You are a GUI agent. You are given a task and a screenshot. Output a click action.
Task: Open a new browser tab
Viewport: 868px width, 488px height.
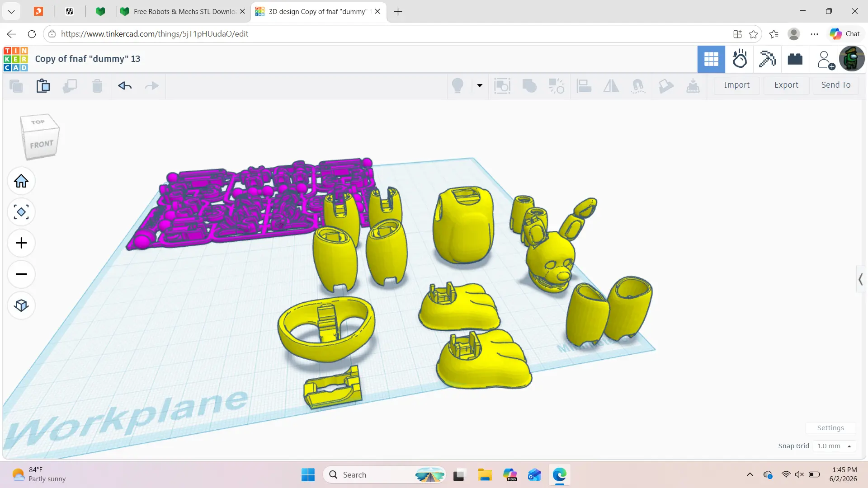click(398, 12)
